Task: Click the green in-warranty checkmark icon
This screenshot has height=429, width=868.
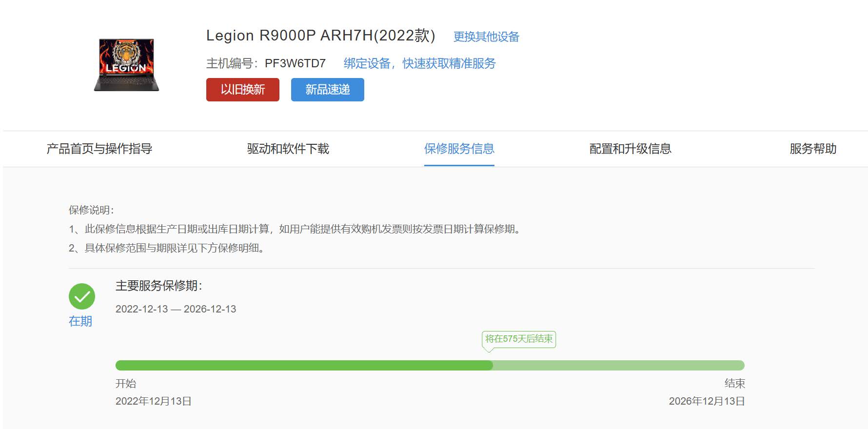Action: (82, 296)
